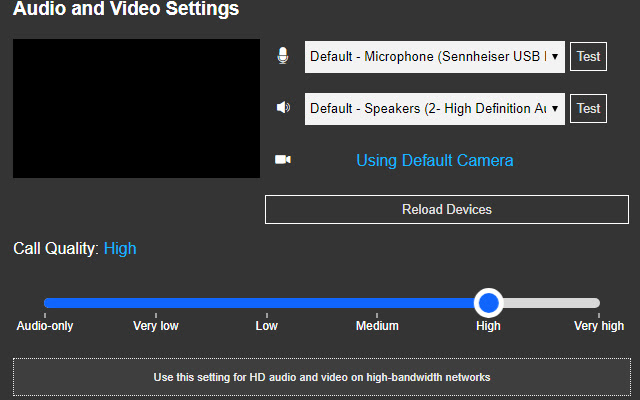Test the Sennheiser microphone
The width and height of the screenshot is (640, 400).
pyautogui.click(x=588, y=56)
